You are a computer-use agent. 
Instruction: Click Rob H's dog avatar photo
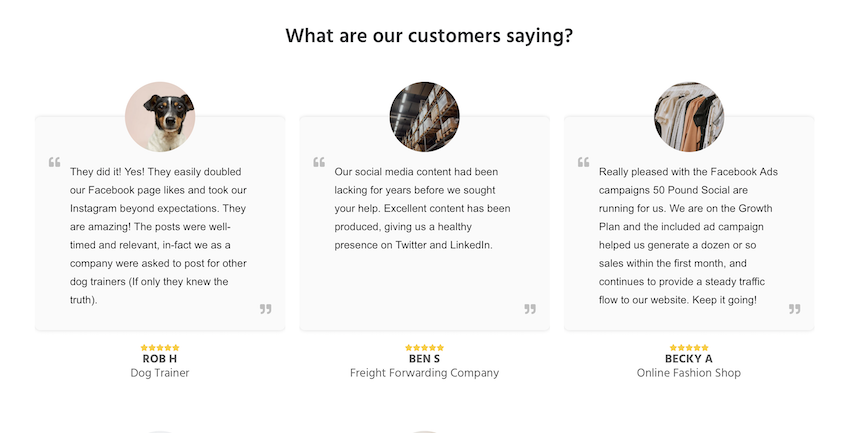point(160,117)
